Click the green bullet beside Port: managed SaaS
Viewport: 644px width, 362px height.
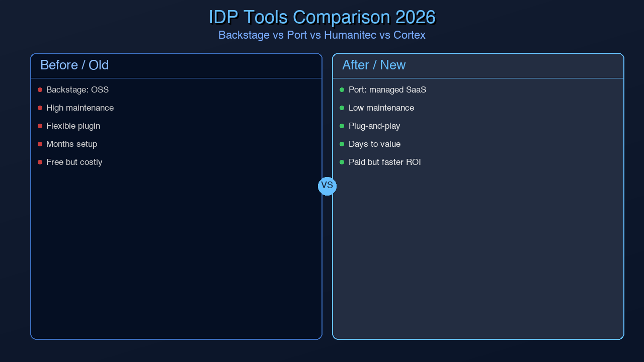pos(342,89)
